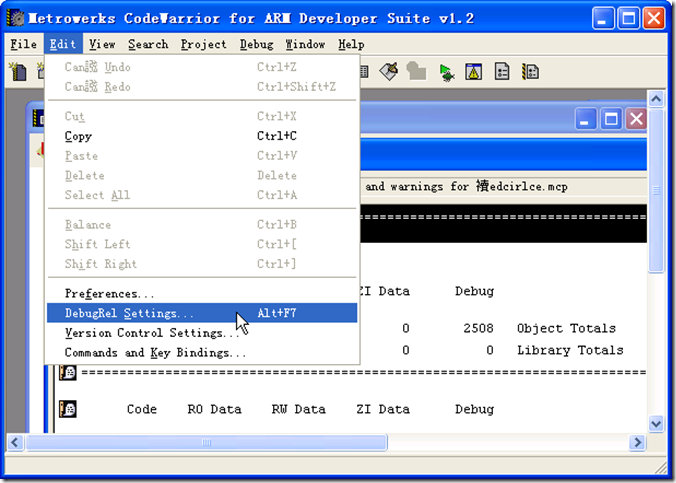Open the View menu

coord(102,44)
